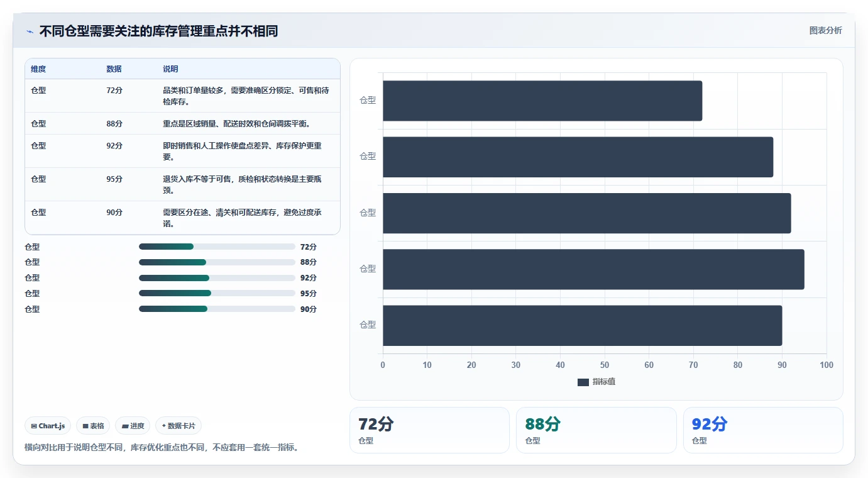The image size is (868, 478).
Task: Click the 72分 value beside its progress bar
Action: [309, 247]
